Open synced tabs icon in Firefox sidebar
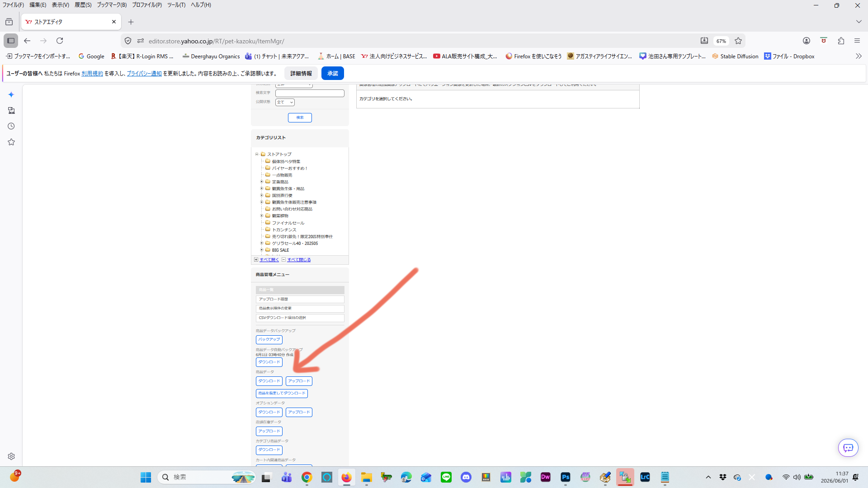This screenshot has width=868, height=488. point(11,110)
